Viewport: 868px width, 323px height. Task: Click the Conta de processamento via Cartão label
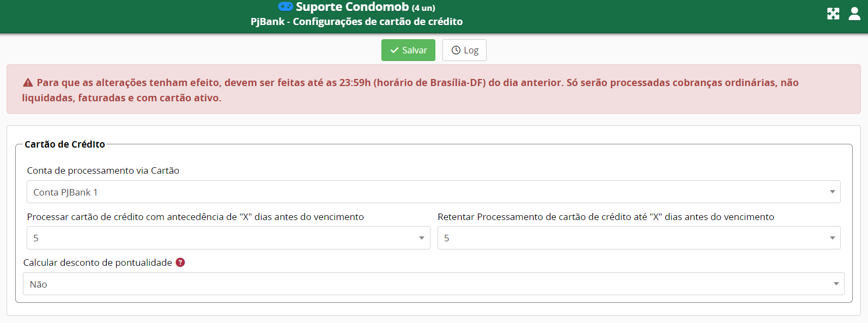[103, 170]
